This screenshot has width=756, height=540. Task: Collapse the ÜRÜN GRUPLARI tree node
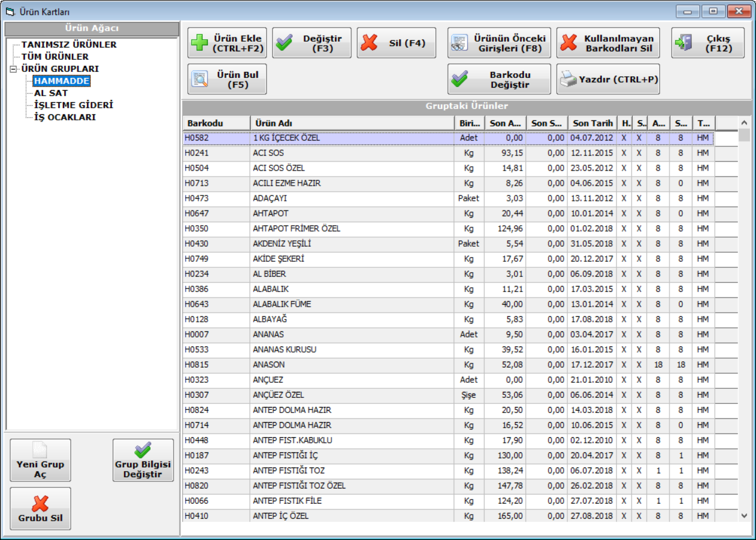13,69
